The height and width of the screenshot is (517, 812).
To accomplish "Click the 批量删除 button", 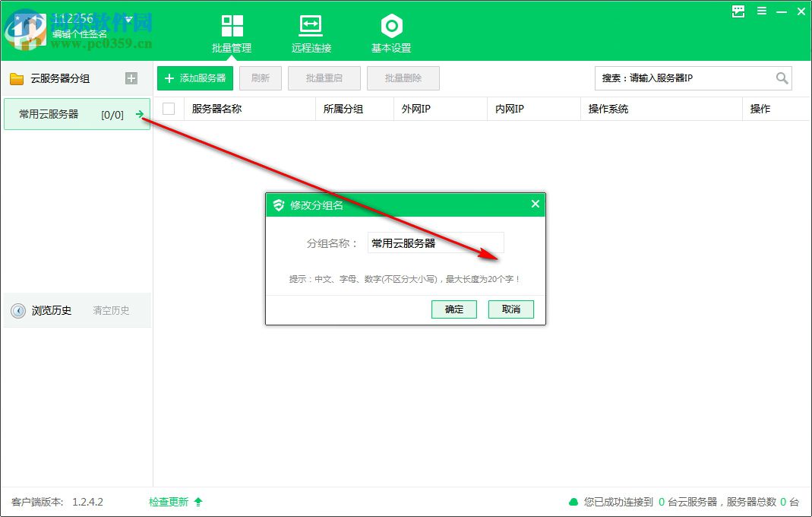I will [x=403, y=78].
